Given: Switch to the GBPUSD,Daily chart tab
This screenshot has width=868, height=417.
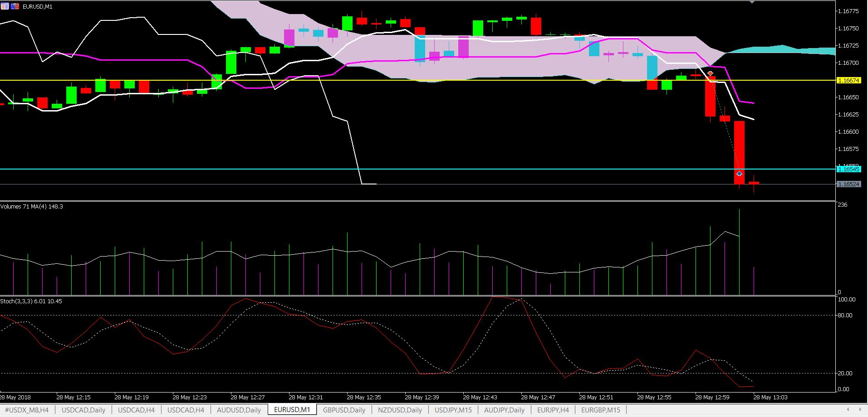Looking at the screenshot, I should click(344, 410).
